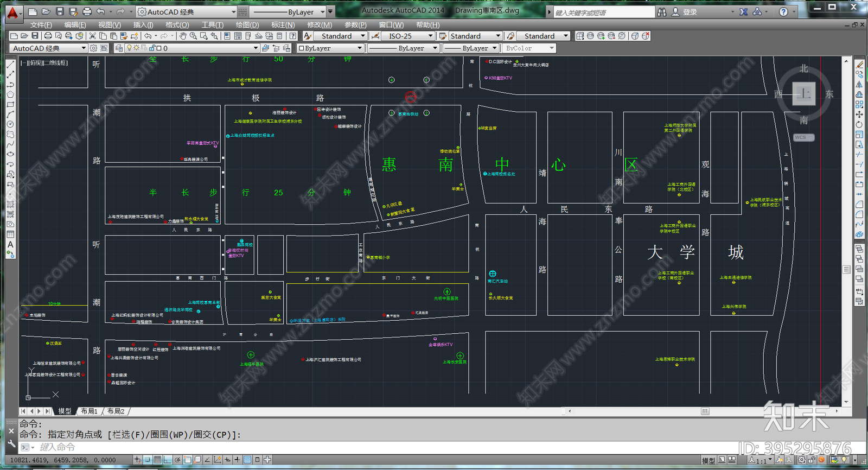Toggle Snap mode in status bar
The image size is (868, 470).
click(x=148, y=460)
